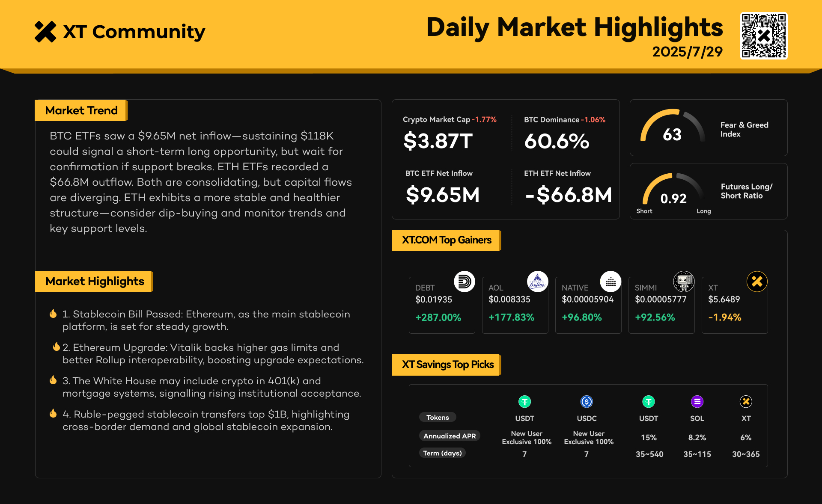Image resolution: width=822 pixels, height=504 pixels.
Task: Open the AOL +177.83% gainer card
Action: (x=515, y=305)
